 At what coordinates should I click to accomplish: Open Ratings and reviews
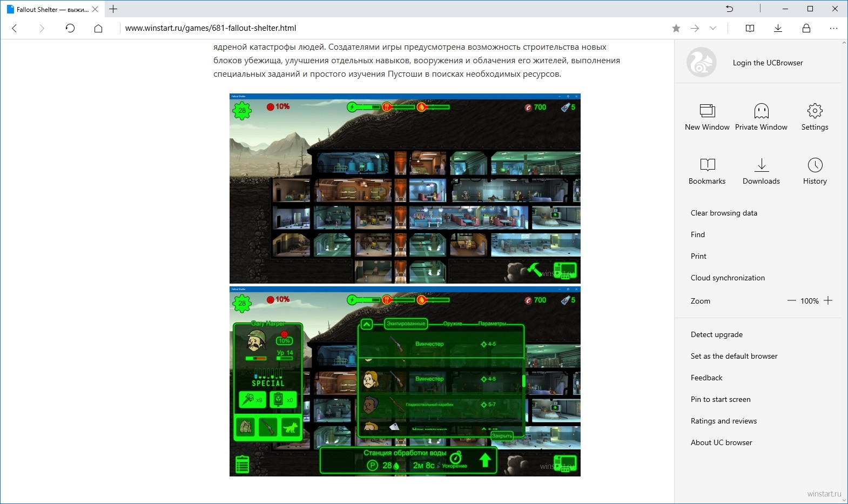pyautogui.click(x=724, y=421)
